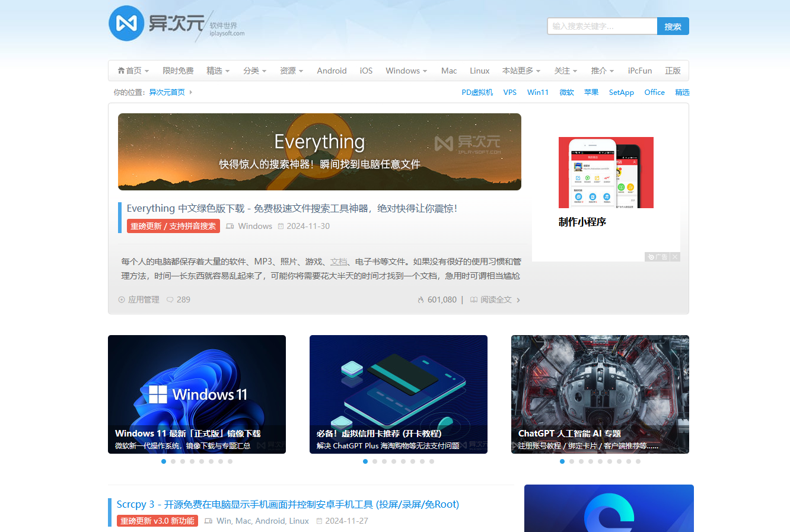Click the 制作小程序 ad caption
This screenshot has height=532, width=790.
(x=582, y=222)
